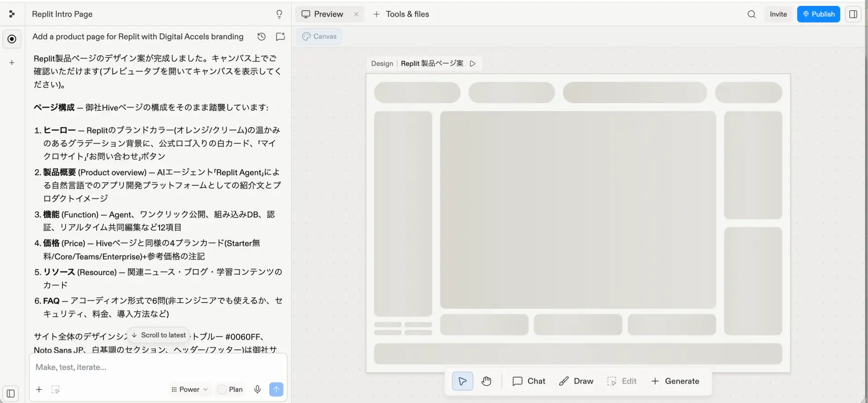Activate the Draw tool
Image resolution: width=868 pixels, height=403 pixels.
[576, 381]
